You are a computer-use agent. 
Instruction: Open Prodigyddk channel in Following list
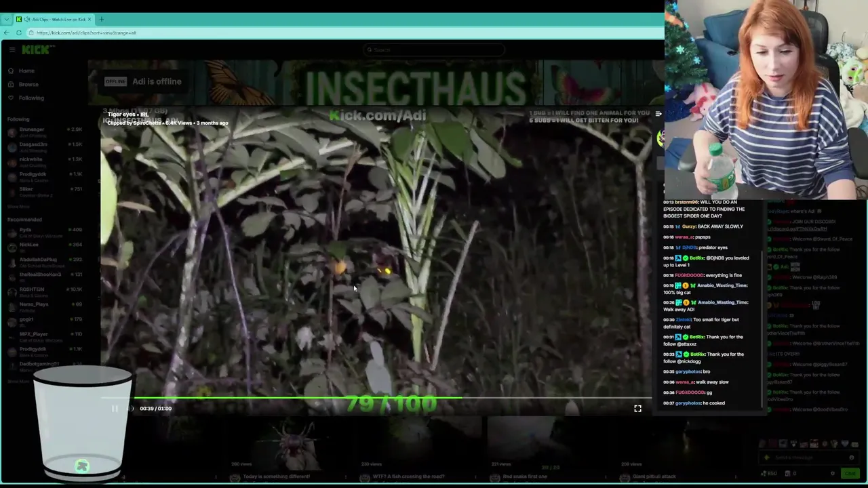44,176
